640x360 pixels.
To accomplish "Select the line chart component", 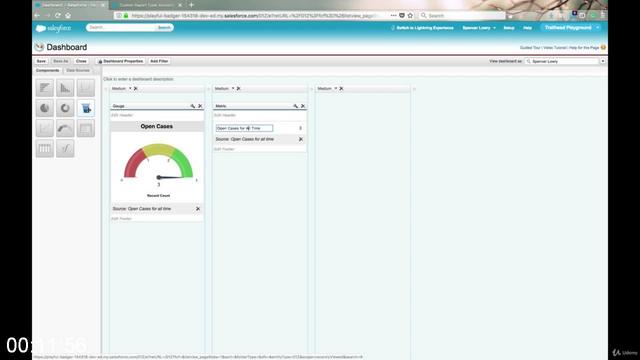I will 86,88.
